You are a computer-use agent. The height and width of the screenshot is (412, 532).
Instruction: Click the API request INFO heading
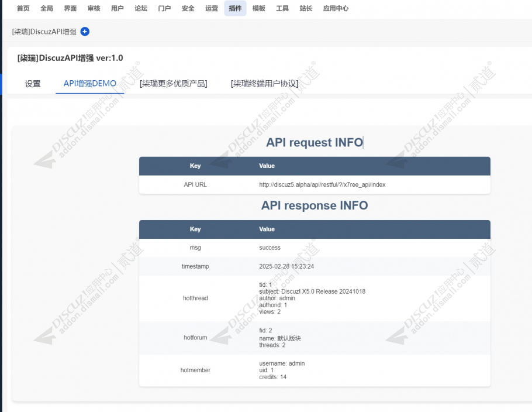pyautogui.click(x=315, y=142)
